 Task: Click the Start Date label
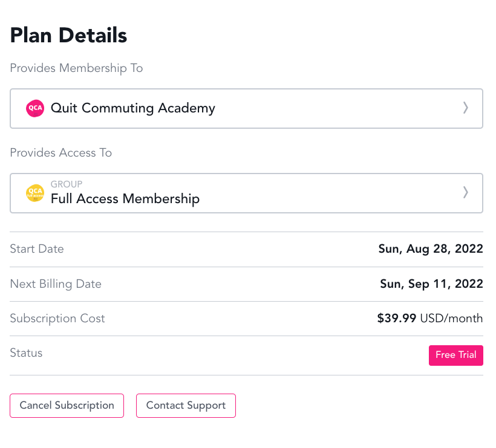(x=37, y=248)
